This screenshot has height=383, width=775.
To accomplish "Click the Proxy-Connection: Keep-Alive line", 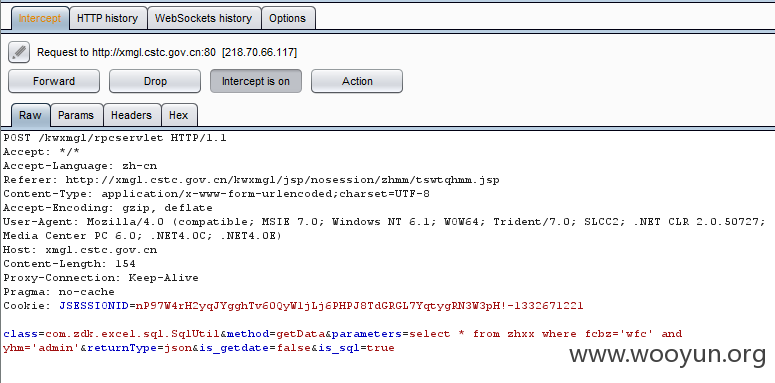I will tap(101, 278).
